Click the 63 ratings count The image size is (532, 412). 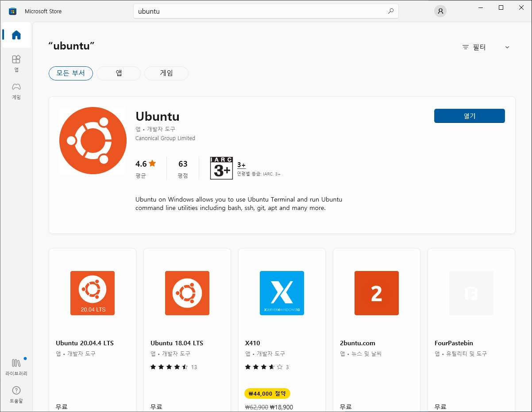pyautogui.click(x=183, y=164)
